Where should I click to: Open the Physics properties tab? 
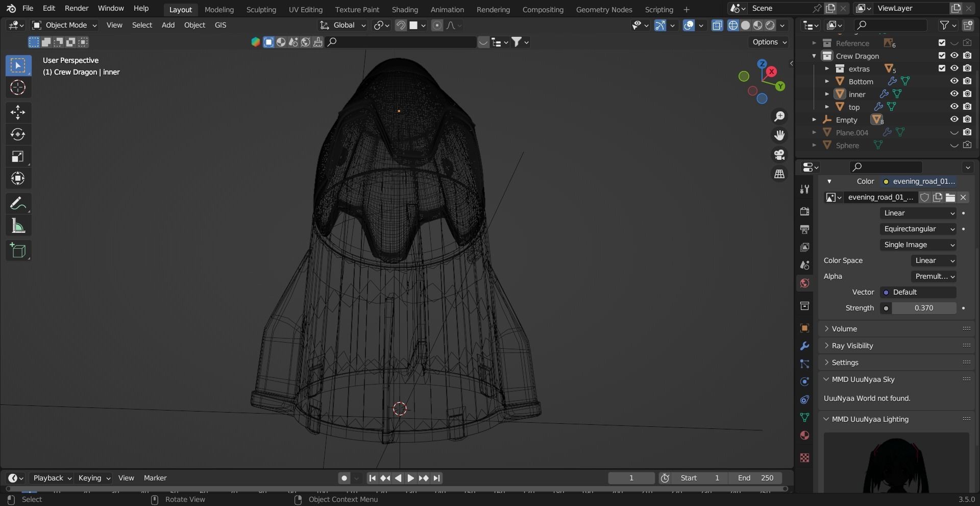click(x=805, y=381)
